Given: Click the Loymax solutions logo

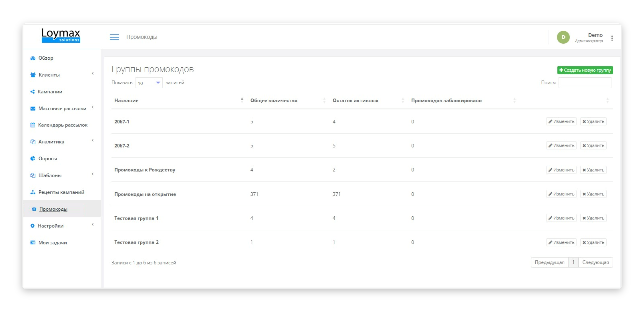Looking at the screenshot, I should coord(61,36).
